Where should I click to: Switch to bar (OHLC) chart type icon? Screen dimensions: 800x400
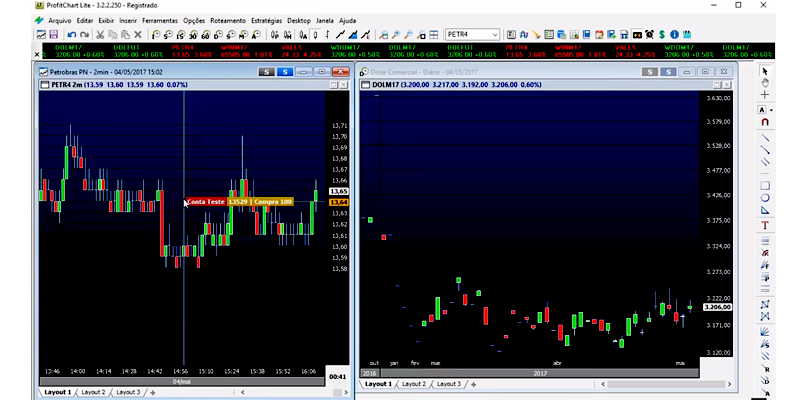pos(327,35)
